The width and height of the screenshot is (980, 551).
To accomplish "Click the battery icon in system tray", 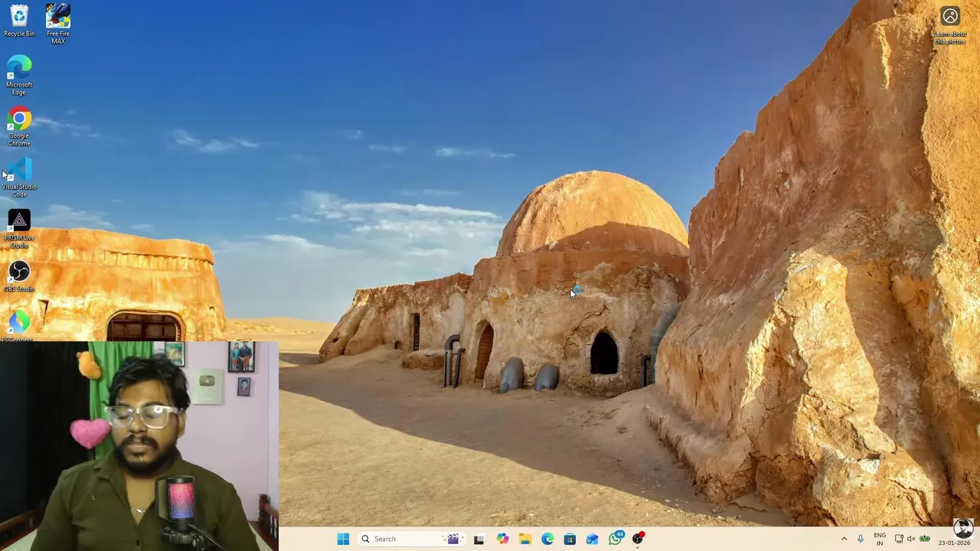I will (925, 539).
